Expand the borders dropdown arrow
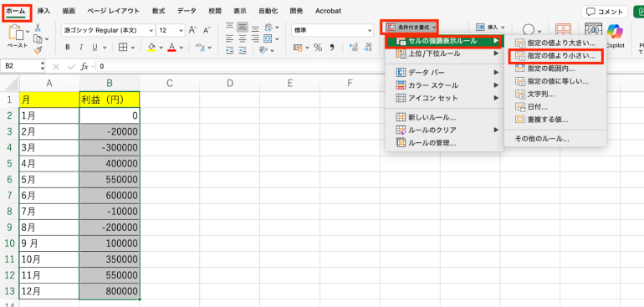Image resolution: width=644 pixels, height=307 pixels. (x=132, y=48)
